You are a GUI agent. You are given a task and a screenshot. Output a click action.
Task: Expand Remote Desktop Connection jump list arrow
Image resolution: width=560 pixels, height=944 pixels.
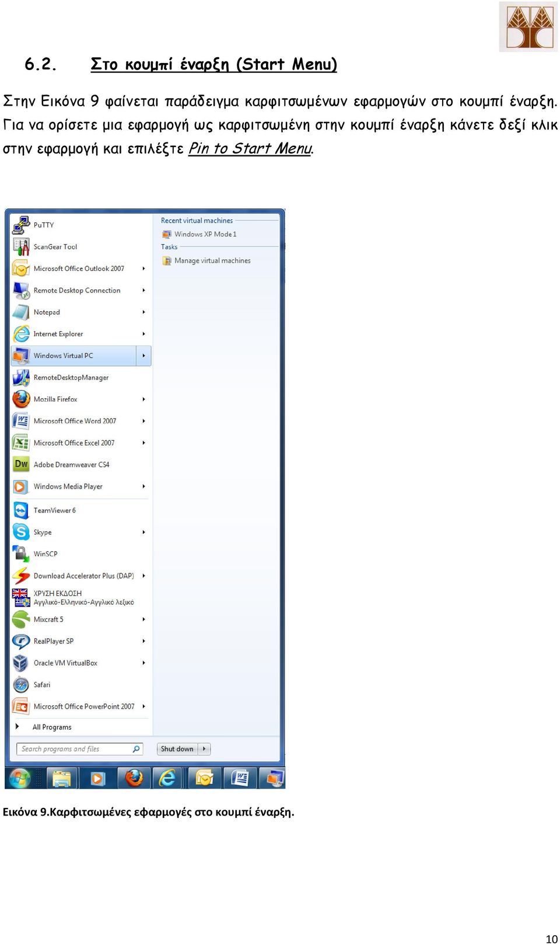pos(143,290)
